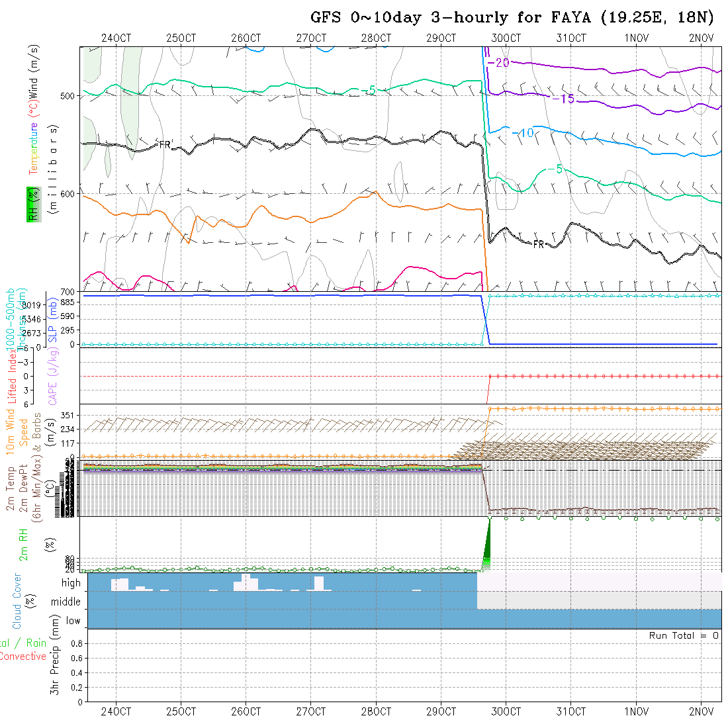728x728 pixels.
Task: Select 27OCT label on the top axis
Action: [x=311, y=38]
